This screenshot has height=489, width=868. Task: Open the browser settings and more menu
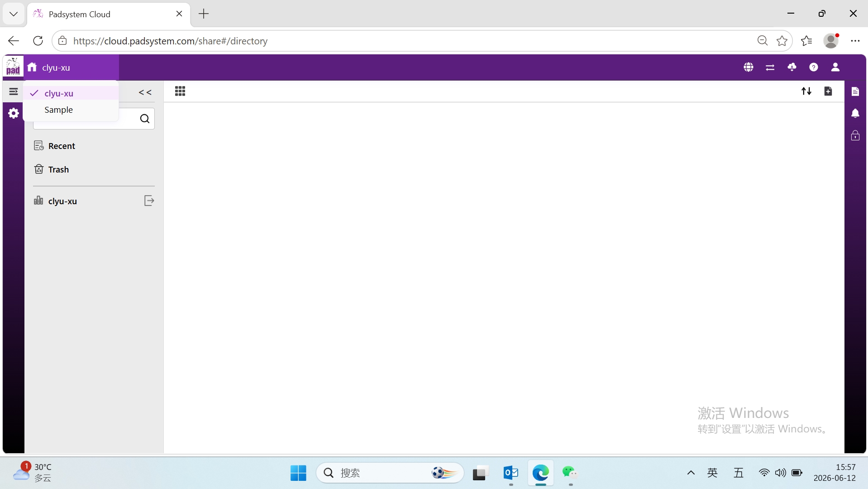pos(855,41)
